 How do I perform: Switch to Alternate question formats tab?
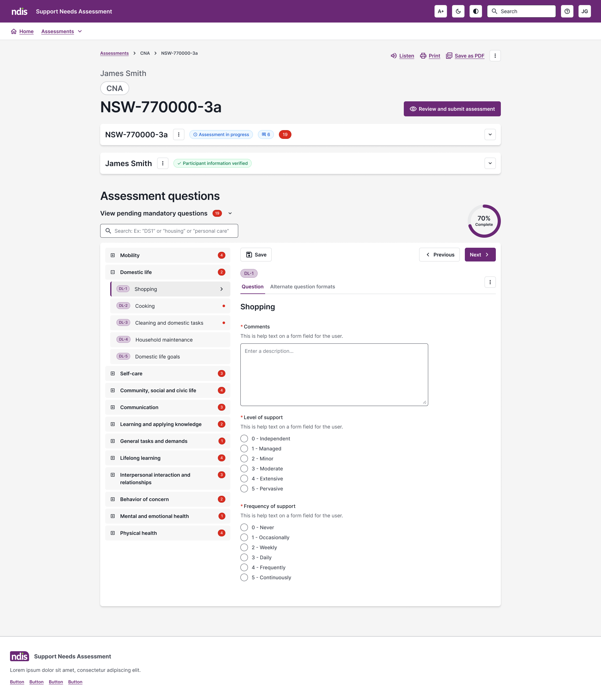pos(302,287)
